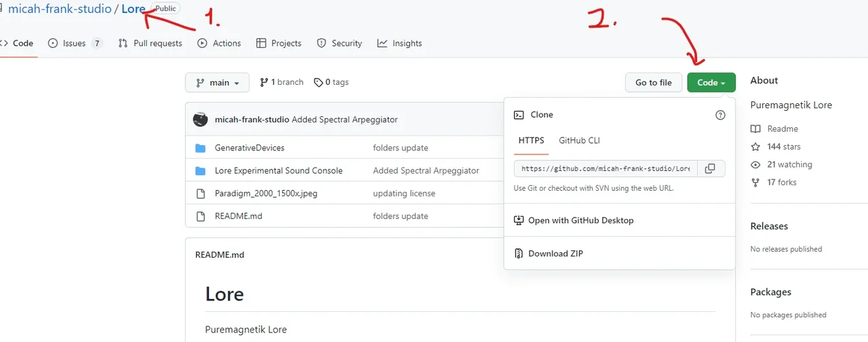Copy the clone URL with the copy icon

click(x=710, y=168)
